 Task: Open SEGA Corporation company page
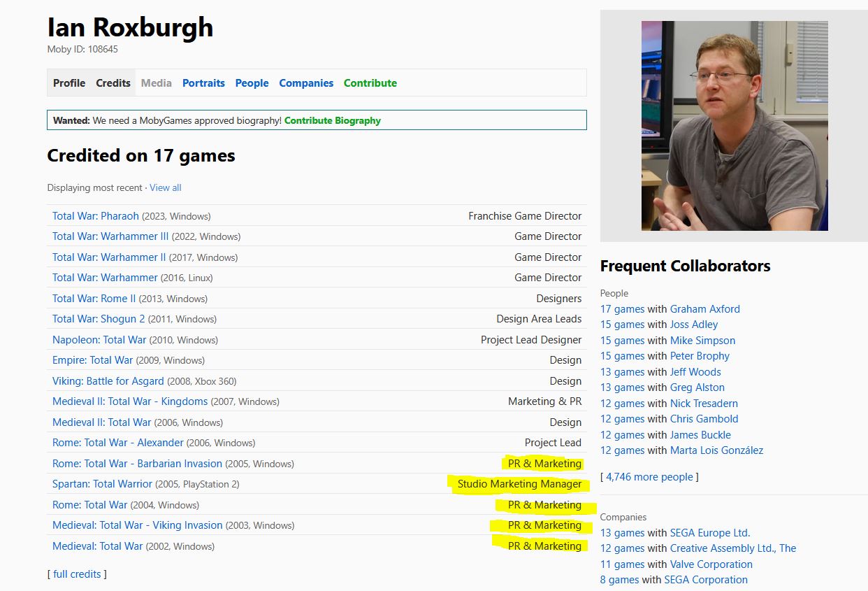(706, 580)
